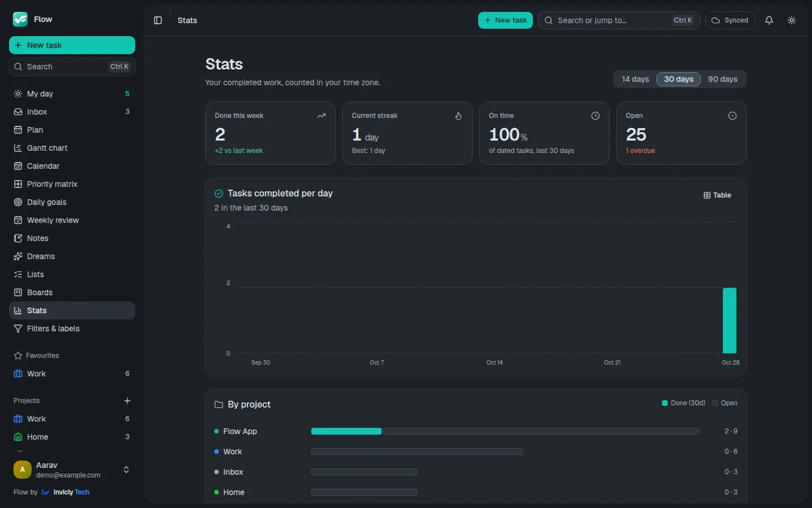Click the Current streak card
This screenshot has height=508, width=812.
[x=407, y=133]
